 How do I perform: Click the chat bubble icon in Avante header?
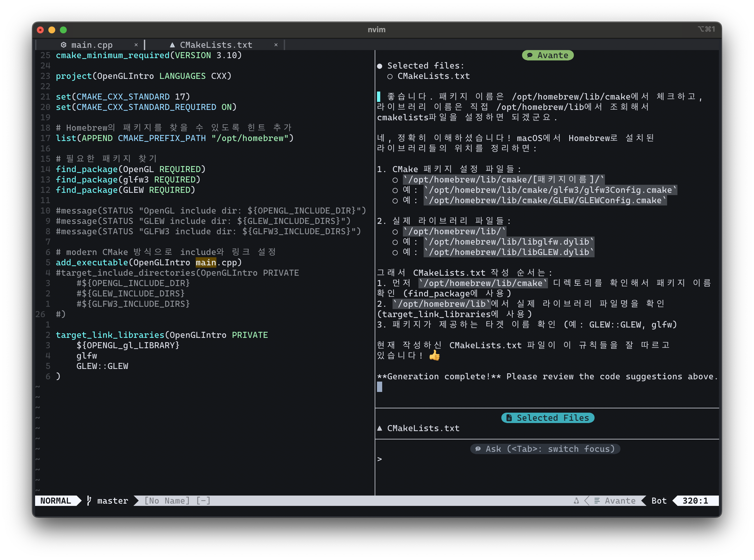point(530,55)
